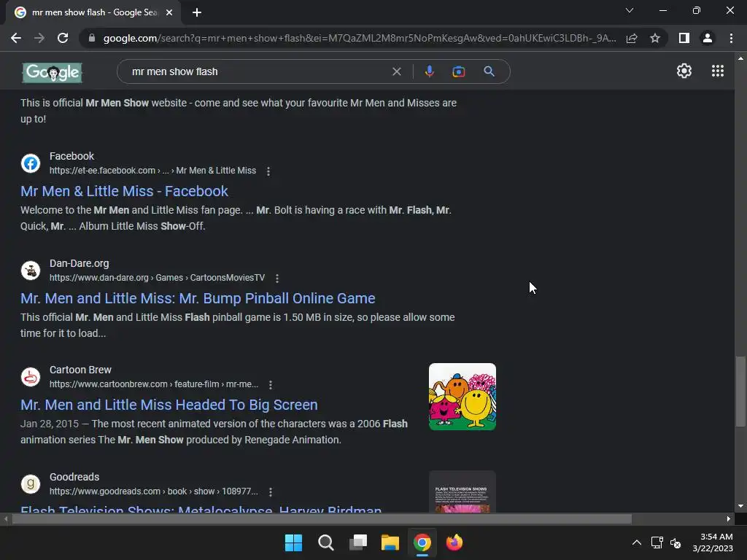Screen dimensions: 747x560
Task: Open Mr. Men Headed To Big Screen link
Action: point(169,405)
